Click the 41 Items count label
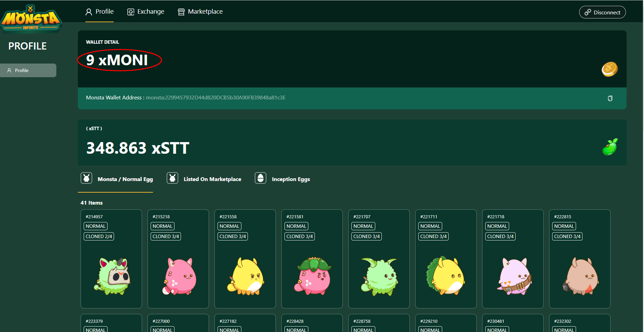This screenshot has height=332, width=644. point(92,203)
